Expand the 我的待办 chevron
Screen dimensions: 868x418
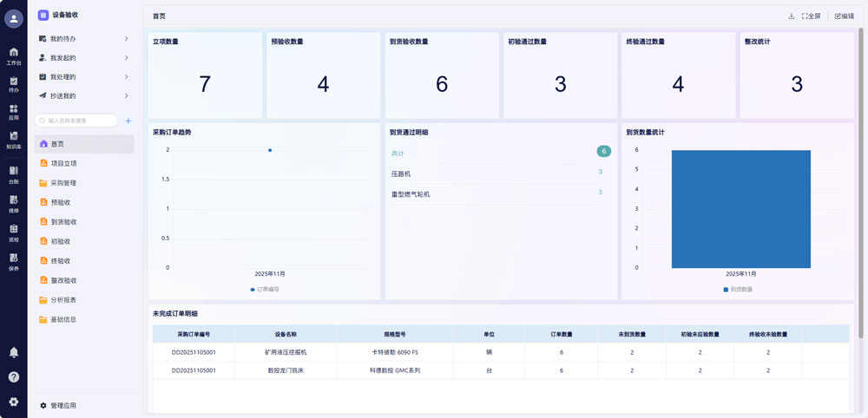127,39
